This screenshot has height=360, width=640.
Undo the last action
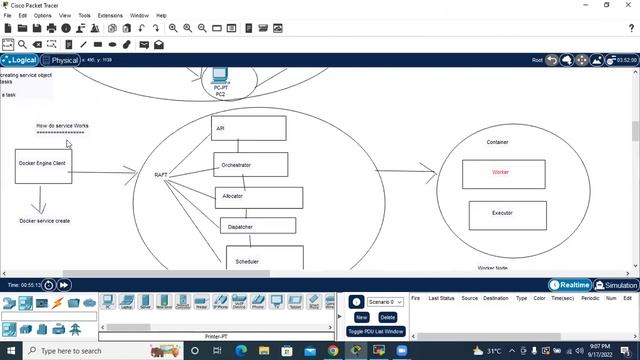pos(141,28)
